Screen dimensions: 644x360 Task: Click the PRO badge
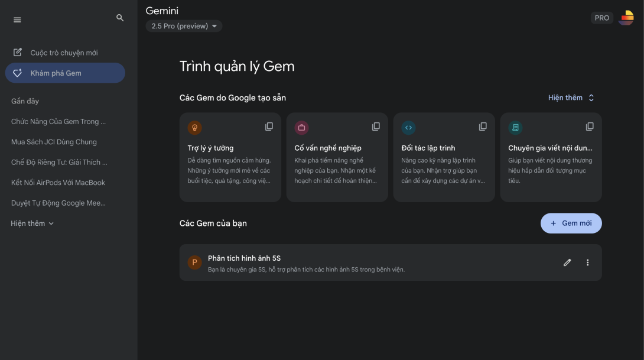click(x=601, y=18)
